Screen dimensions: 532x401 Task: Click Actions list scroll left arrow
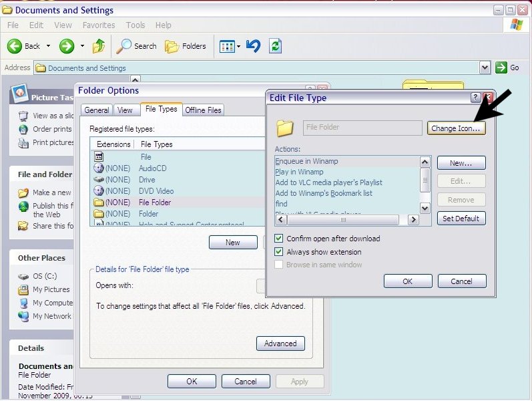280,220
